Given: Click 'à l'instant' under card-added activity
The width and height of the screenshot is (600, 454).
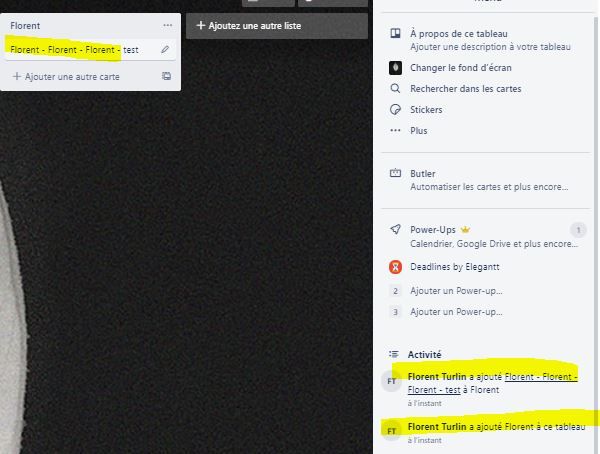Looking at the screenshot, I should point(424,403).
